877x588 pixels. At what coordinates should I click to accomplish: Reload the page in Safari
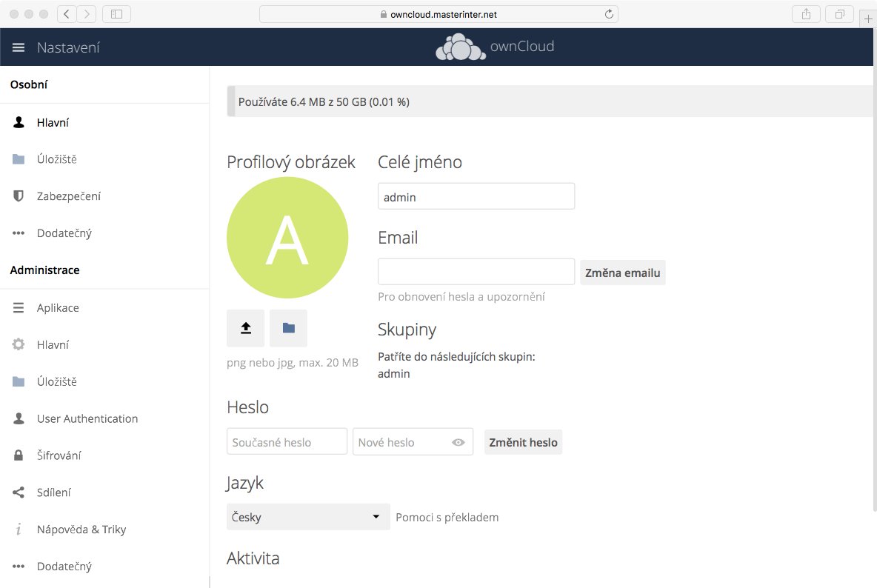609,14
